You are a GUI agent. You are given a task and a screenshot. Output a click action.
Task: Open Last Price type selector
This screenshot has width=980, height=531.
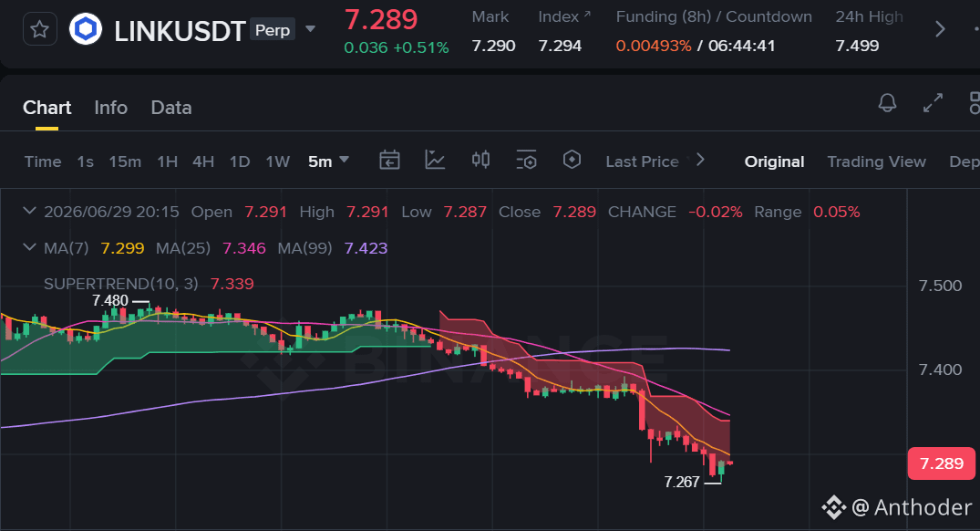[x=642, y=161]
